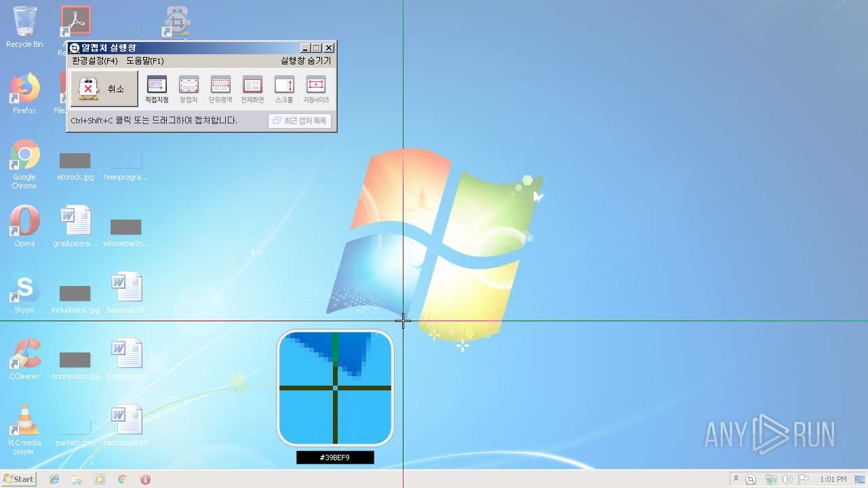This screenshot has height=488, width=868.
Task: Select the factcouple.rtf document
Action: (x=126, y=426)
